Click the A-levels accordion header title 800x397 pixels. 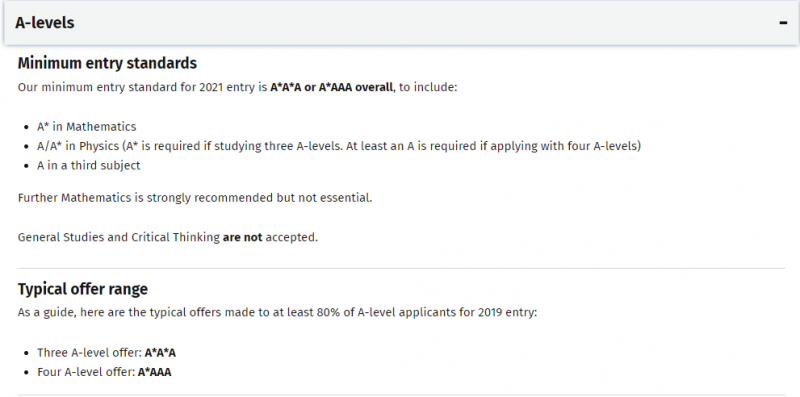[x=44, y=22]
